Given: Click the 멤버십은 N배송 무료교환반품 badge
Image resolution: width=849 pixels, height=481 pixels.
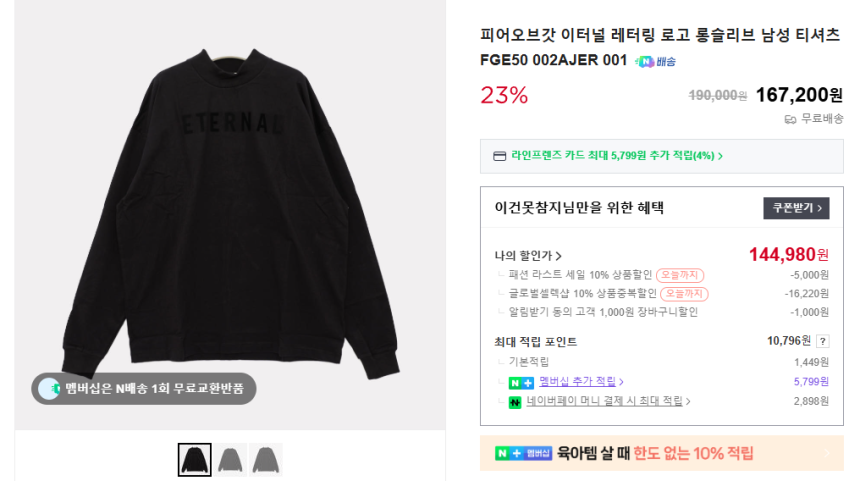Looking at the screenshot, I should 144,388.
